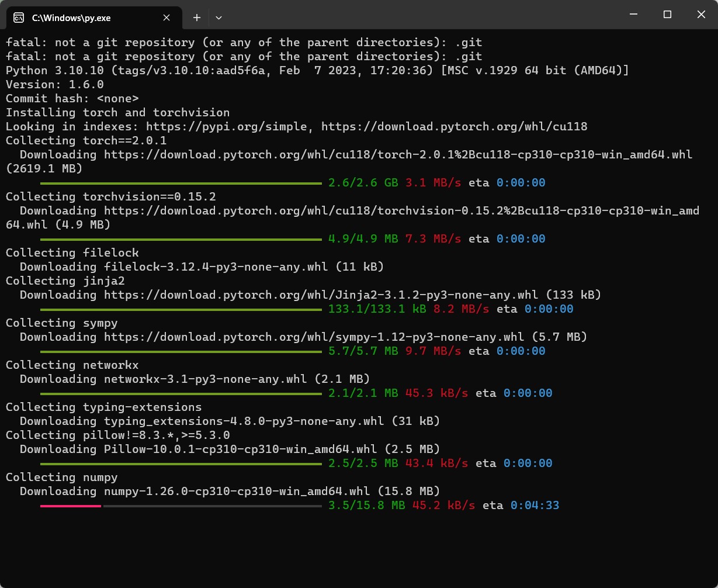
Task: Click the first 'fatal: not a git repository' line
Action: coord(244,43)
